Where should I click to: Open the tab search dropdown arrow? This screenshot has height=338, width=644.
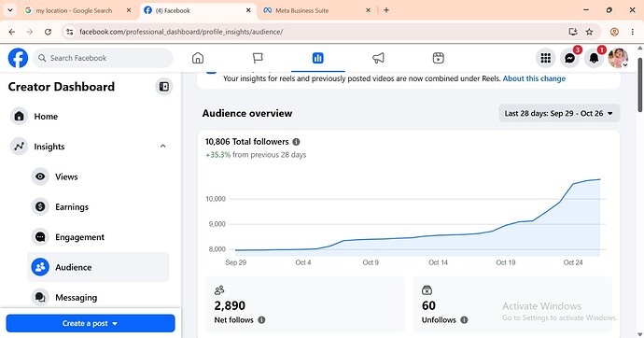[x=10, y=10]
